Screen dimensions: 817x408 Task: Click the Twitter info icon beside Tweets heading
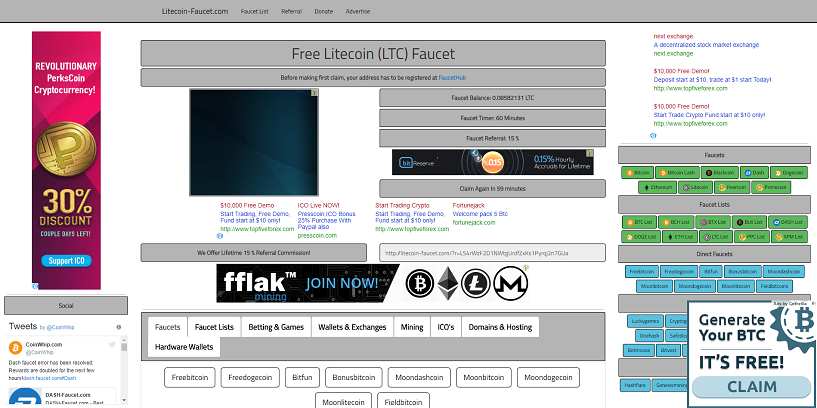pos(118,327)
